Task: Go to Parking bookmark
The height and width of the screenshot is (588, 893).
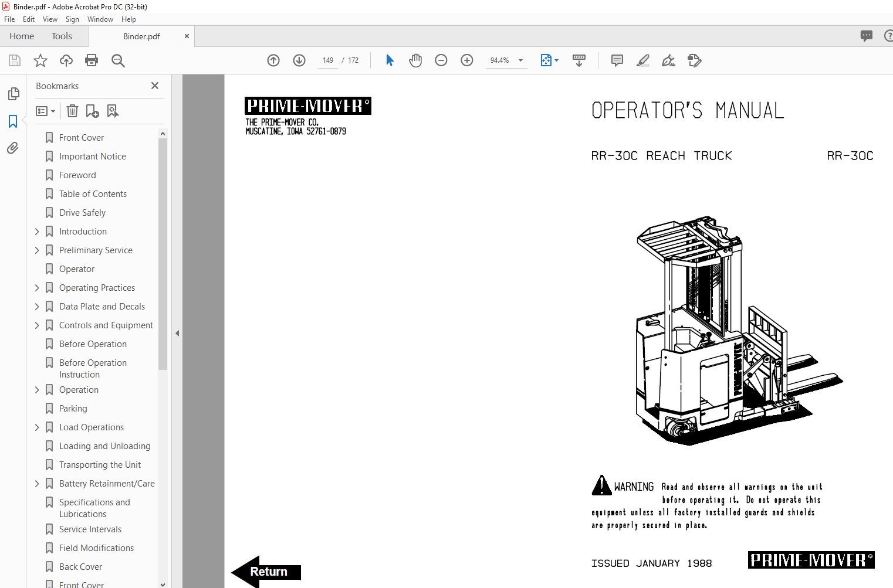Action: click(x=73, y=409)
